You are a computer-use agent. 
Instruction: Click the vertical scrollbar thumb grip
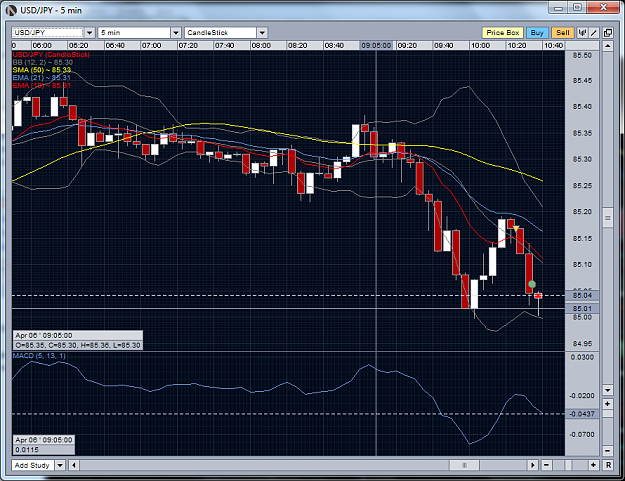click(x=607, y=218)
